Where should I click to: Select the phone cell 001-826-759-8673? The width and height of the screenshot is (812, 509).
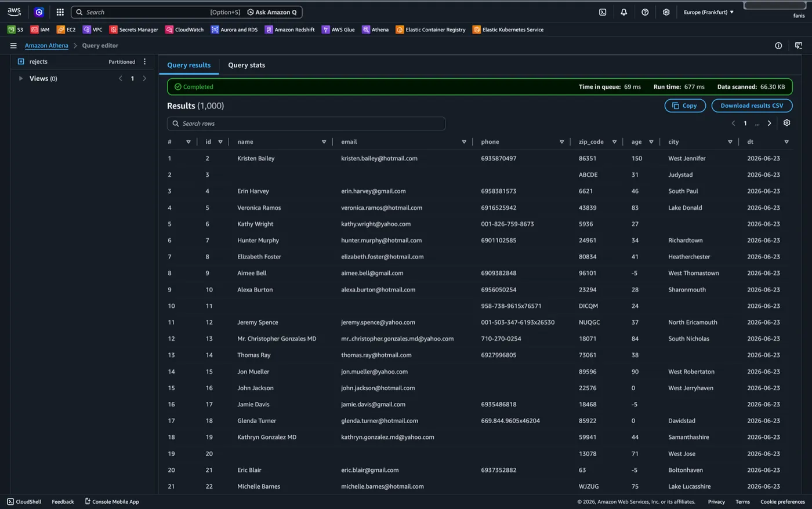point(507,224)
